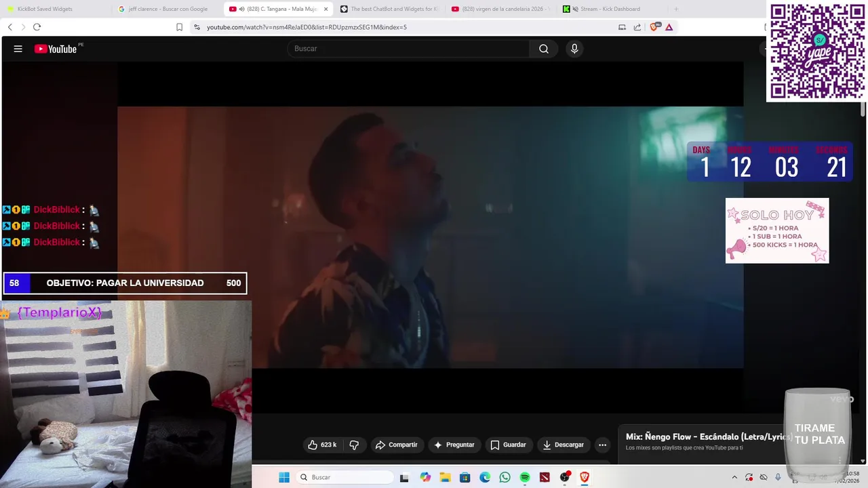The image size is (868, 488).
Task: Switch to virgen de la candelaria 2026 tab
Action: tap(502, 9)
